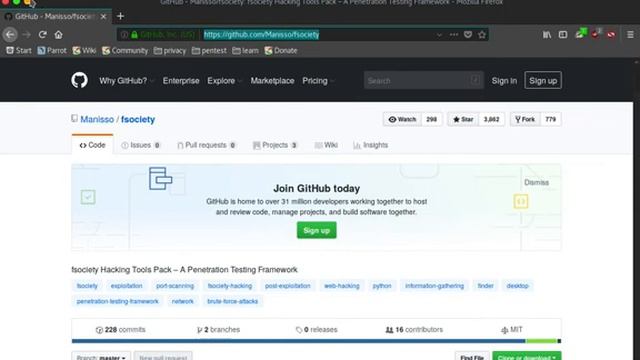
Task: Open the Firefox hamburger menu
Action: (630, 35)
